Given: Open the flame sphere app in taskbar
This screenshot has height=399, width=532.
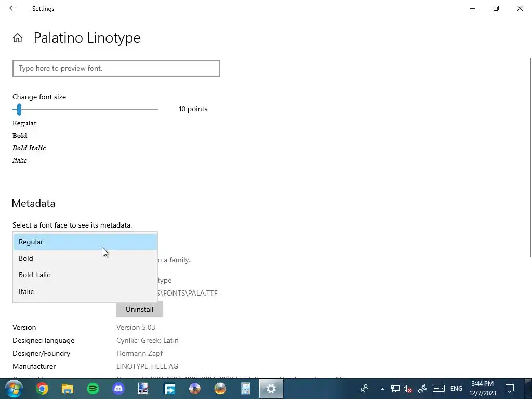Looking at the screenshot, I should click(x=220, y=389).
